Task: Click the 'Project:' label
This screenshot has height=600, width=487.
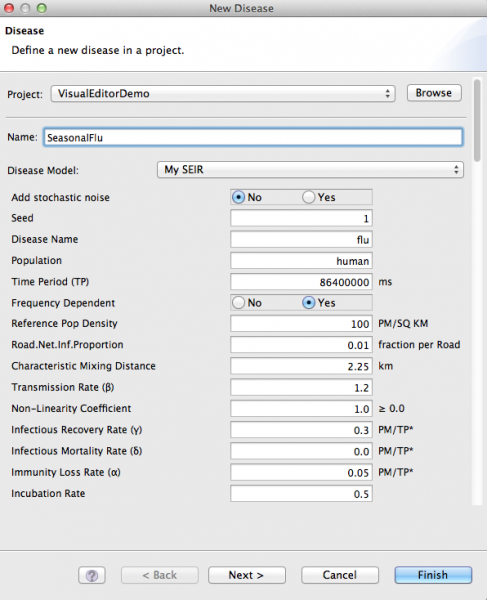Action: click(25, 95)
